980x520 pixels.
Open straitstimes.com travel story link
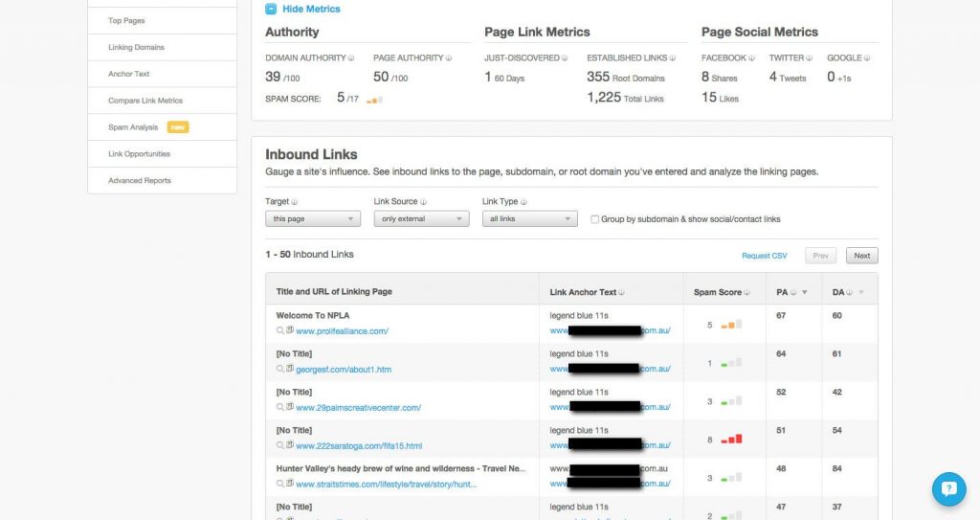coord(387,484)
